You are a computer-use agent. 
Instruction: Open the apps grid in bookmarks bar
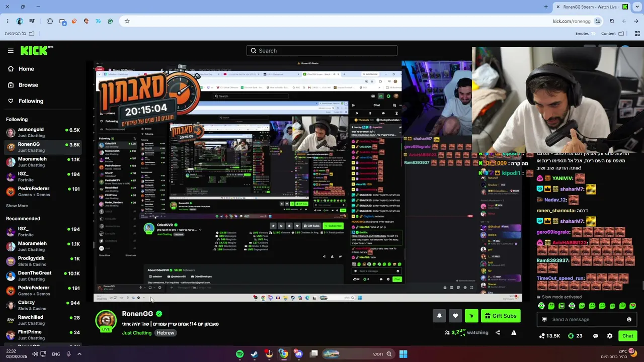tap(637, 34)
